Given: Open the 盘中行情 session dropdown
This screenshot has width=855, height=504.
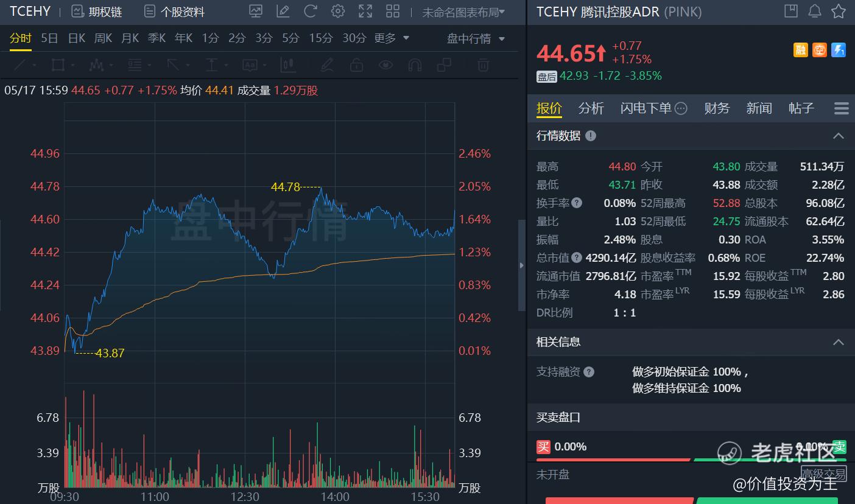Looking at the screenshot, I should click(476, 39).
